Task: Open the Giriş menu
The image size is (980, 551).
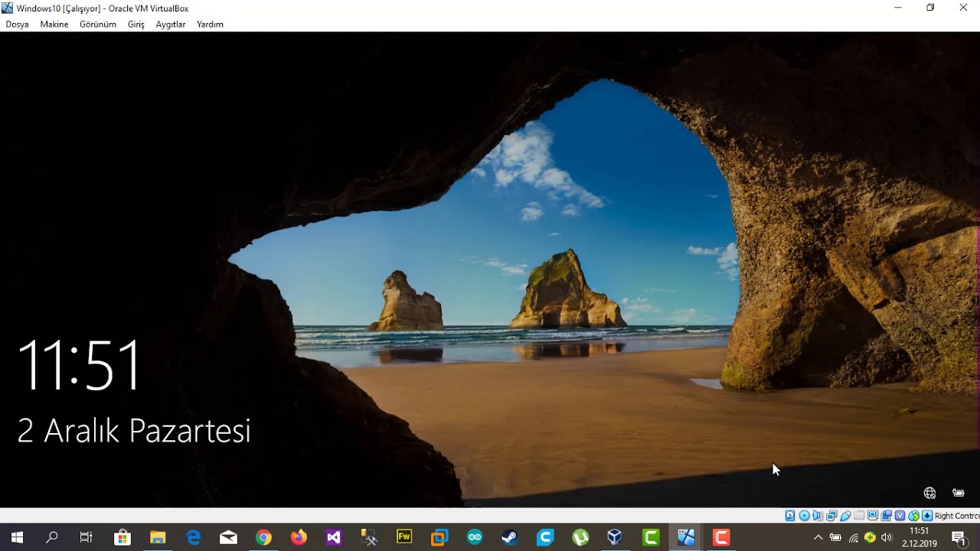Action: pos(136,24)
